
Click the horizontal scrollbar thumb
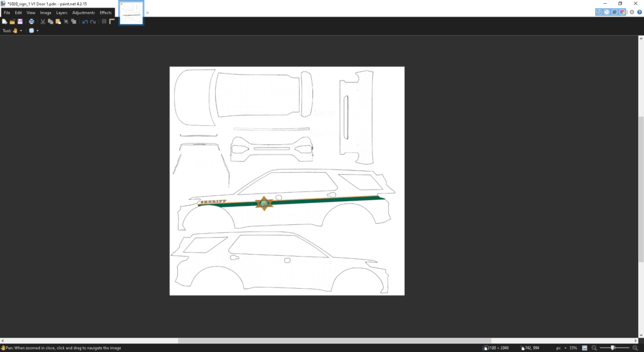pos(335,340)
